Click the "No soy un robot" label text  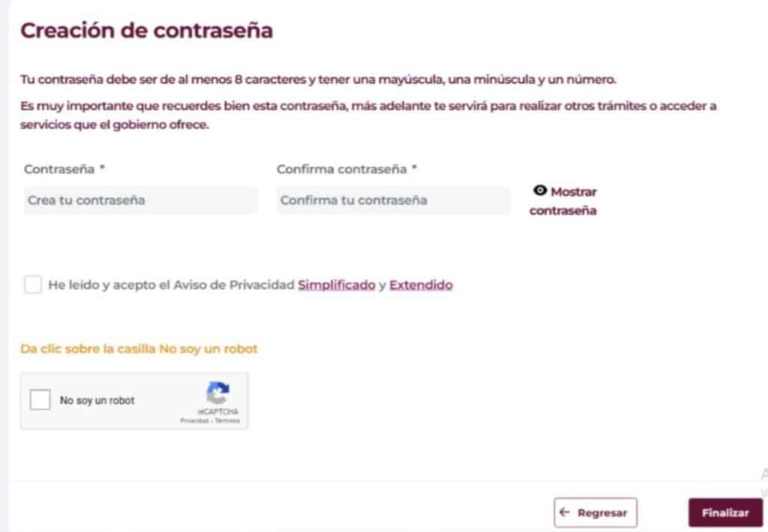pyautogui.click(x=97, y=401)
